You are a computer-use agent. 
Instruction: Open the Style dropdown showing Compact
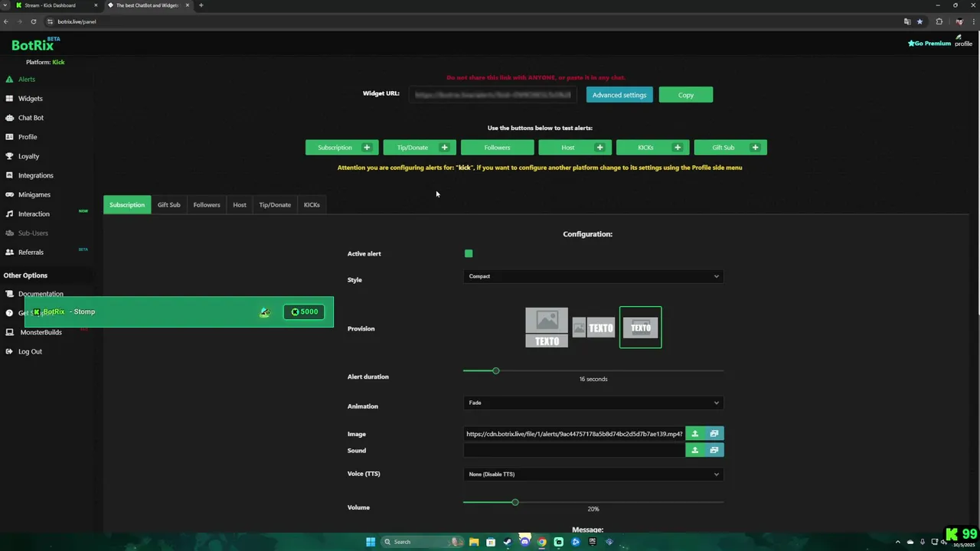tap(593, 276)
